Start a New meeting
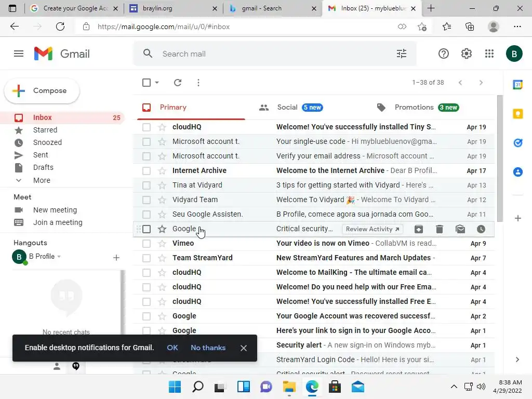Image resolution: width=532 pixels, height=399 pixels. (55, 210)
